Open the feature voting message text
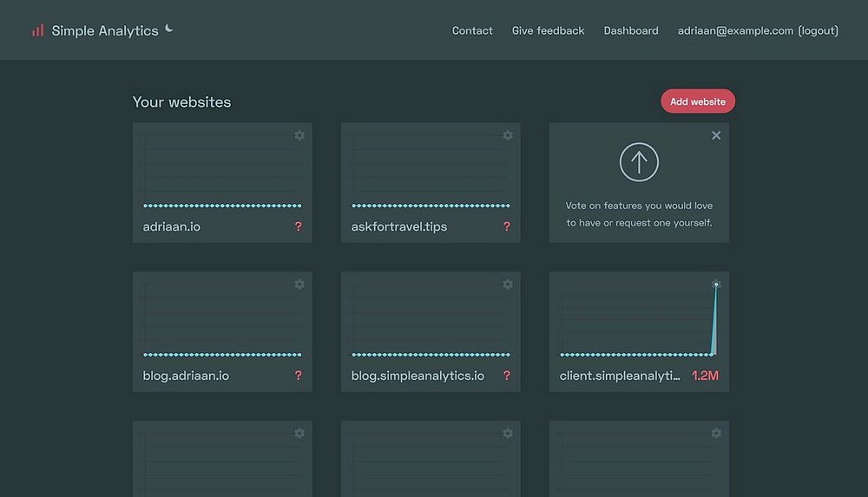The image size is (868, 497). point(639,214)
